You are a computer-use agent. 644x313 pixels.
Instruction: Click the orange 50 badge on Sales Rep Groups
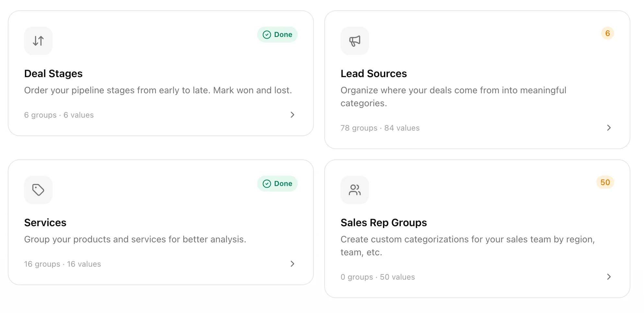605,182
